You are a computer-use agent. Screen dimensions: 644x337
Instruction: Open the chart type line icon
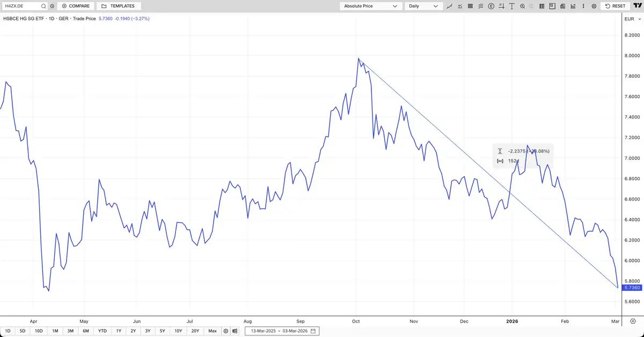[449, 6]
